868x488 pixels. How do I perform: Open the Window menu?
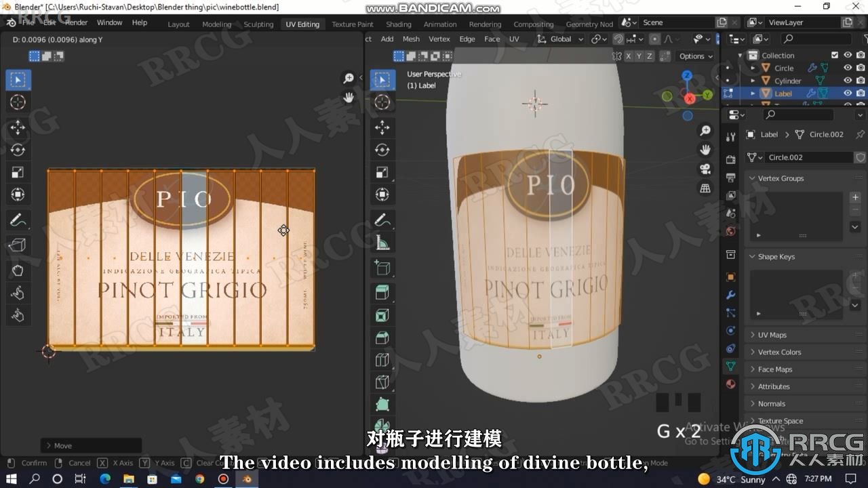click(109, 22)
